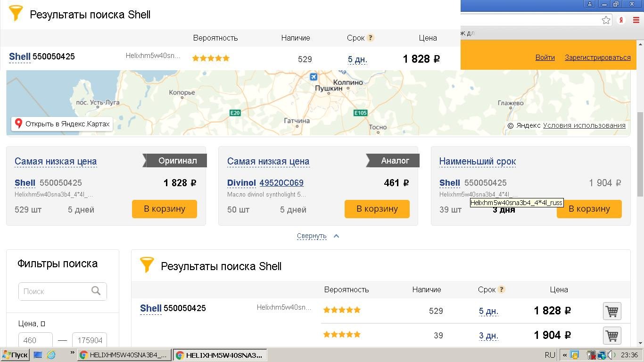
Task: Click the funnel icon beside lower Результаты поиска Shell
Action: (x=147, y=265)
